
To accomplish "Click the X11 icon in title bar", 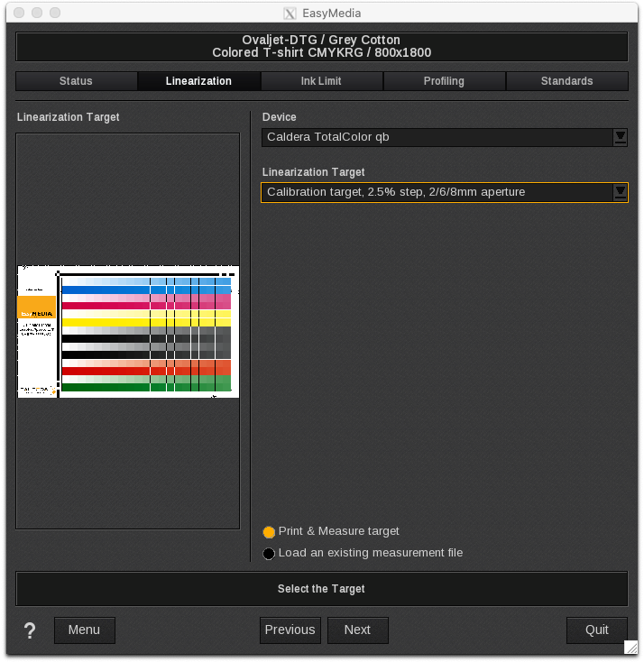I will pyautogui.click(x=290, y=14).
